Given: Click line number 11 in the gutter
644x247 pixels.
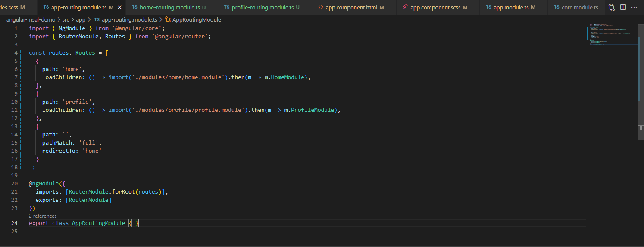Looking at the screenshot, I should point(16,110).
